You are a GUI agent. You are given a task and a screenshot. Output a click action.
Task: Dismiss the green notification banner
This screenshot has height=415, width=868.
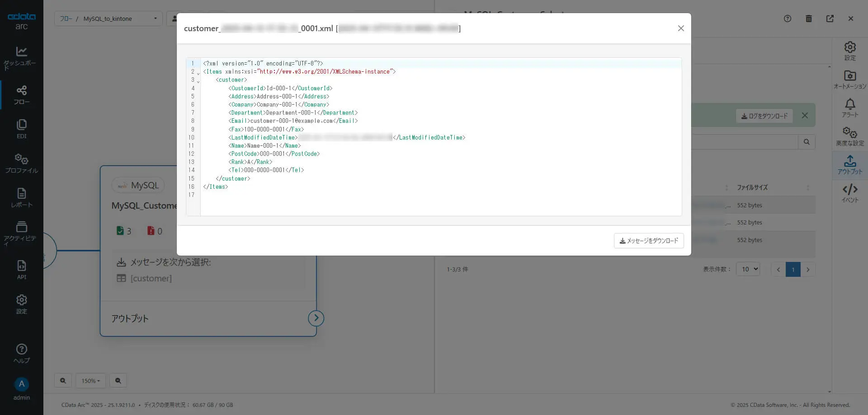pyautogui.click(x=805, y=116)
